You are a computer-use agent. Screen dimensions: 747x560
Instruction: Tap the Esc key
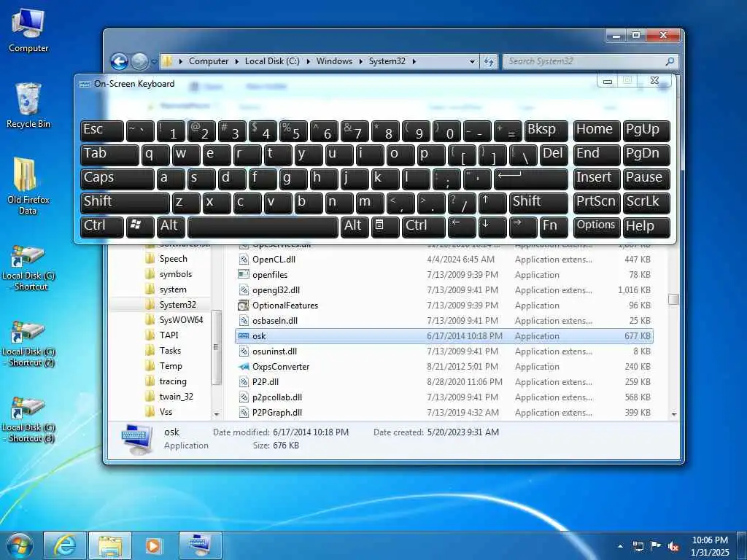[102, 131]
